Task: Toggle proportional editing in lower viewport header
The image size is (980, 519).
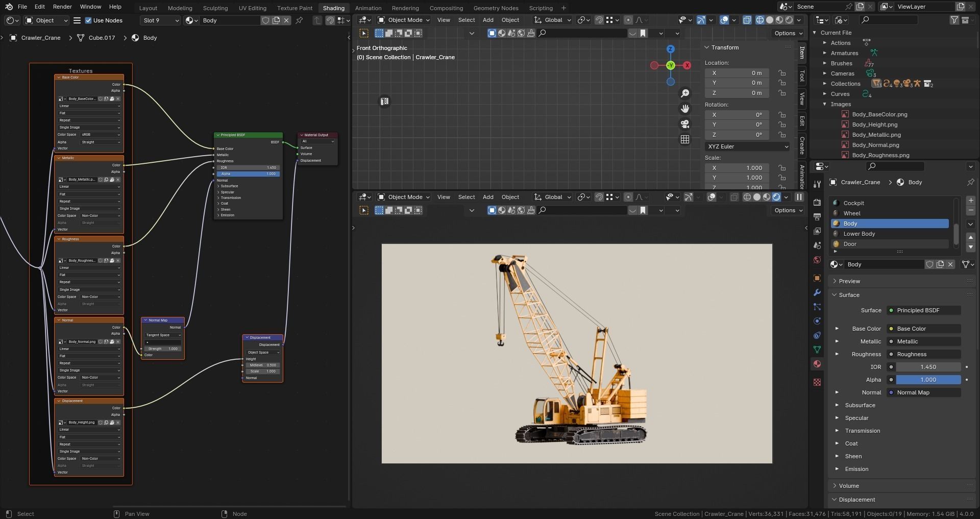Action: [628, 197]
